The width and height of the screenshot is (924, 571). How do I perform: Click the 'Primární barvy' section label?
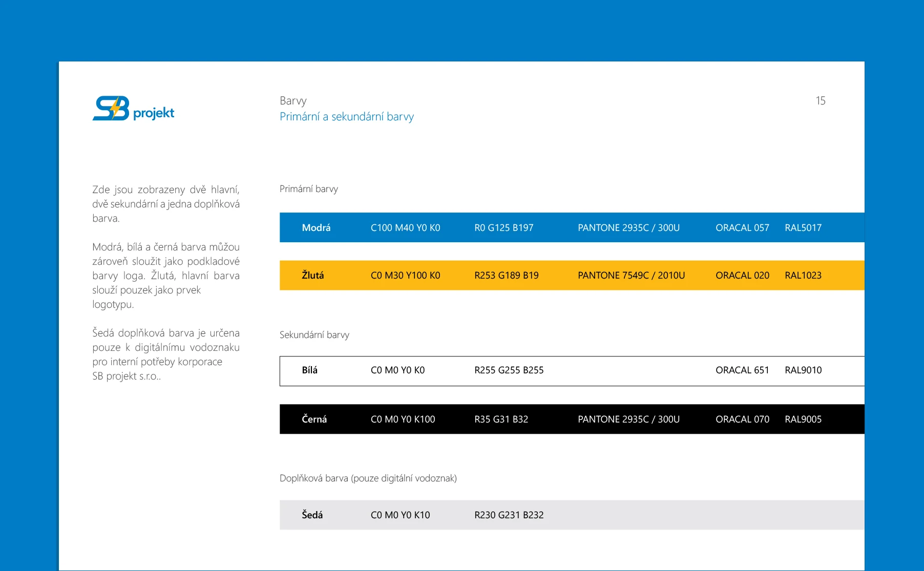(309, 189)
